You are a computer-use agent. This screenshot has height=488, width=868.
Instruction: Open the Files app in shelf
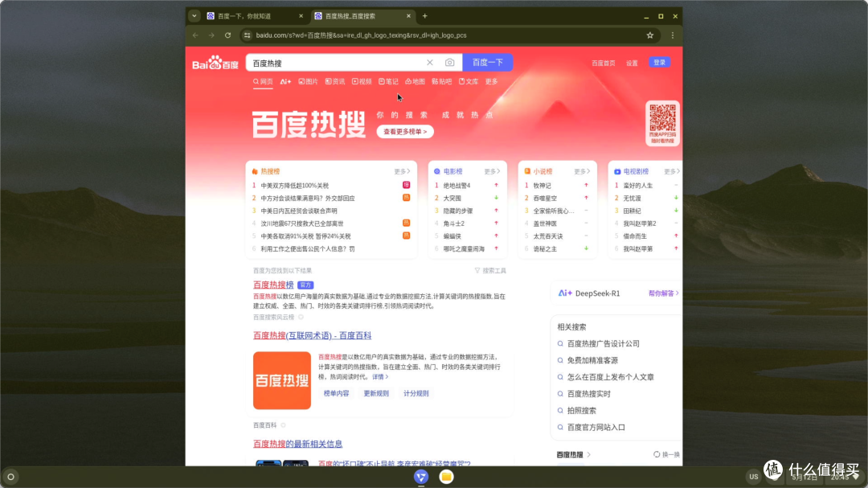pyautogui.click(x=446, y=477)
